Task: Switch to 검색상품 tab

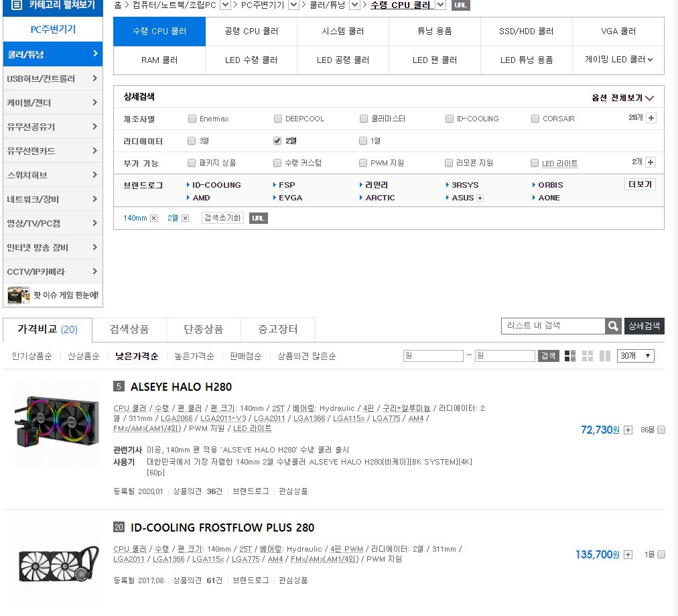Action: [x=129, y=330]
